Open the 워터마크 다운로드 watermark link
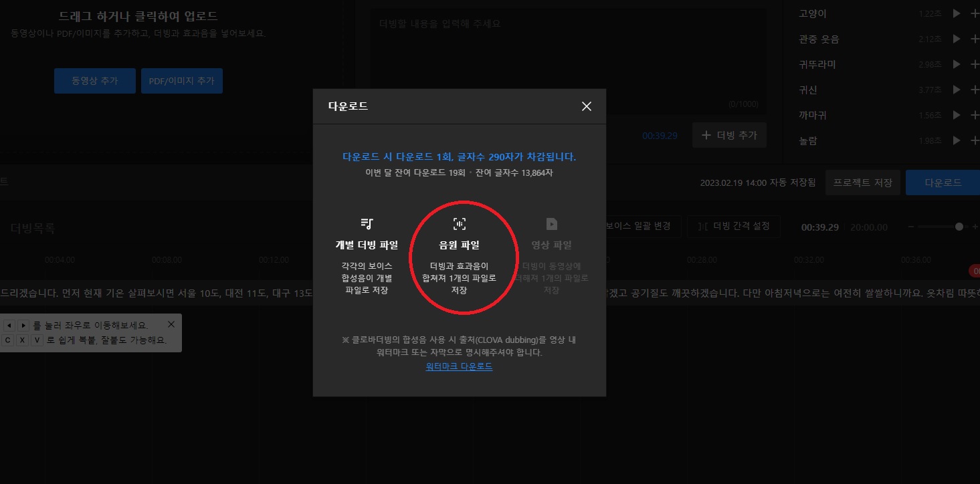 point(458,366)
